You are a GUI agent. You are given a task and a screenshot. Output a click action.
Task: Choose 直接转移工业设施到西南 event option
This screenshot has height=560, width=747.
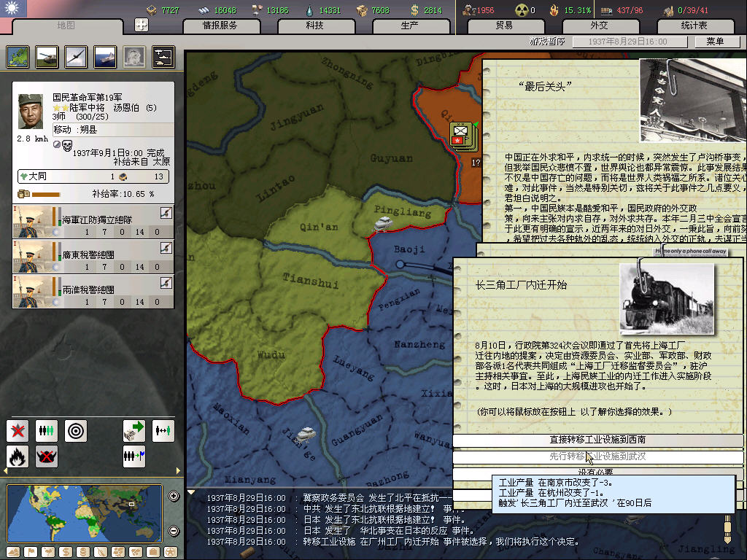pos(598,440)
